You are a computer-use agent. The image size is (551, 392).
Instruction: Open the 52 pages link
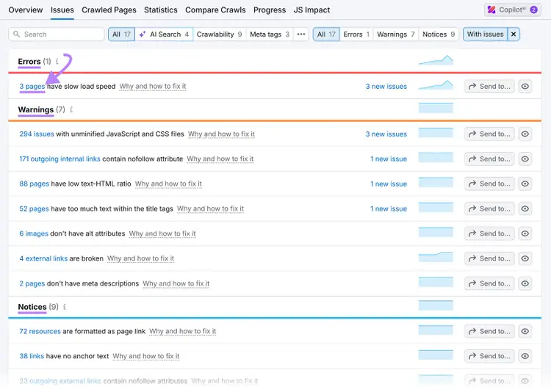(34, 208)
